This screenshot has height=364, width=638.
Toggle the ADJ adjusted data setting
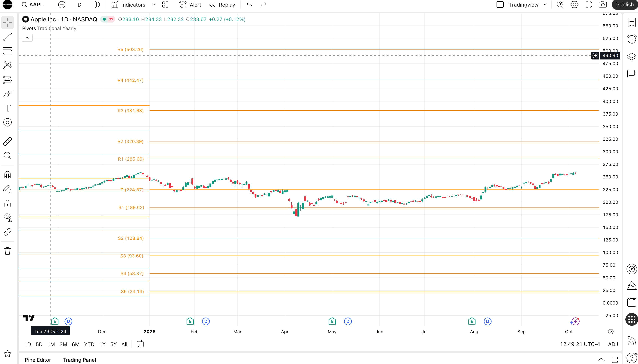coord(613,344)
